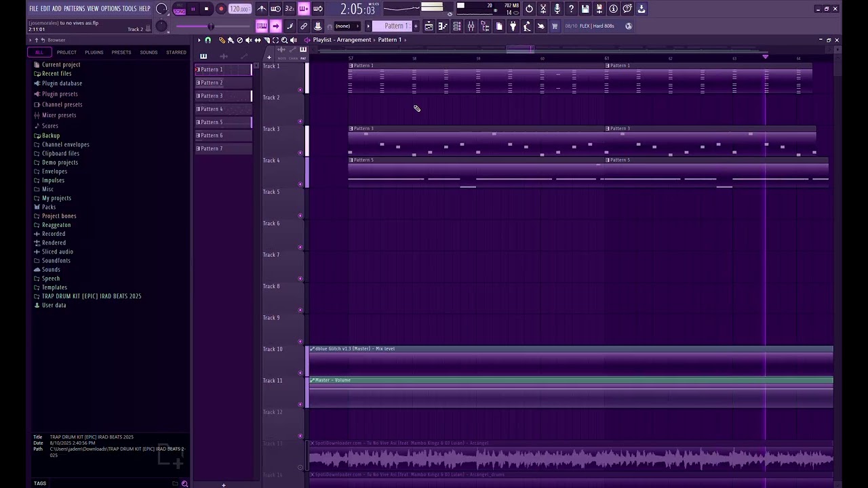Adjust the main volume knob

click(x=161, y=9)
